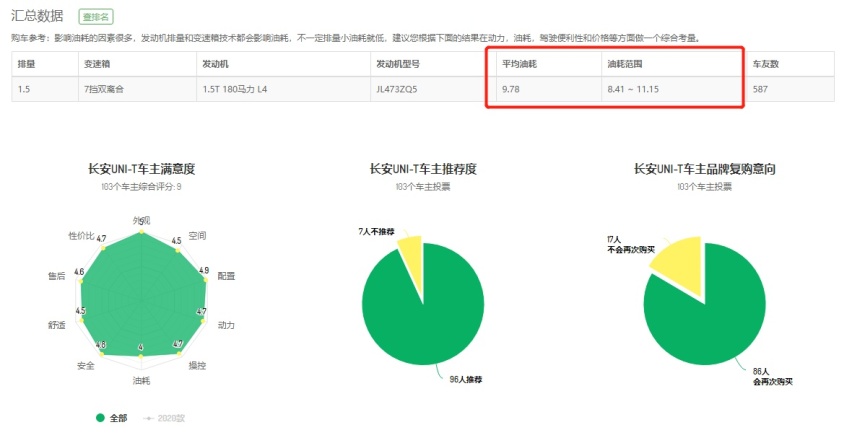
Task: Click the green dot of the 全部 legend
Action: click(x=100, y=418)
